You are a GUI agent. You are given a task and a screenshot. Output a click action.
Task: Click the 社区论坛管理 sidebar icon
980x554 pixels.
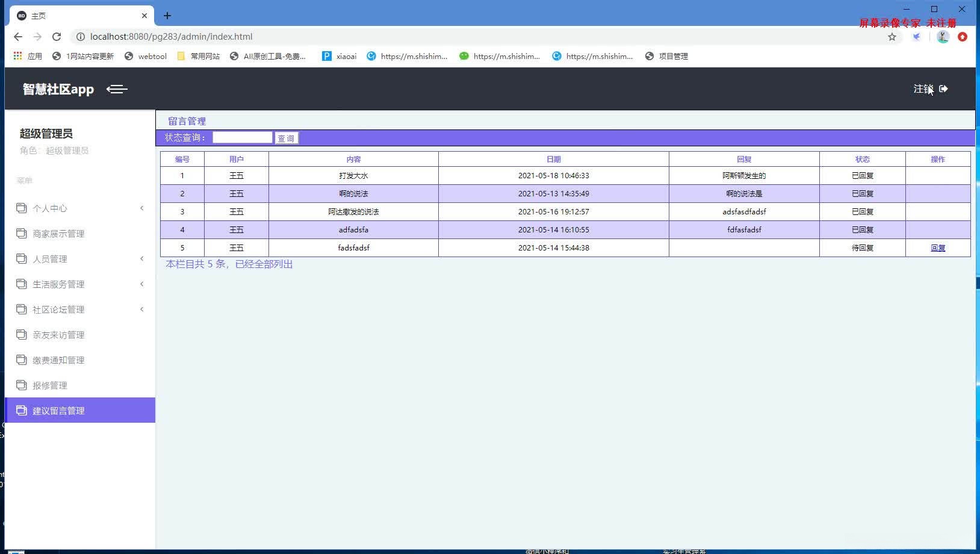pos(22,309)
